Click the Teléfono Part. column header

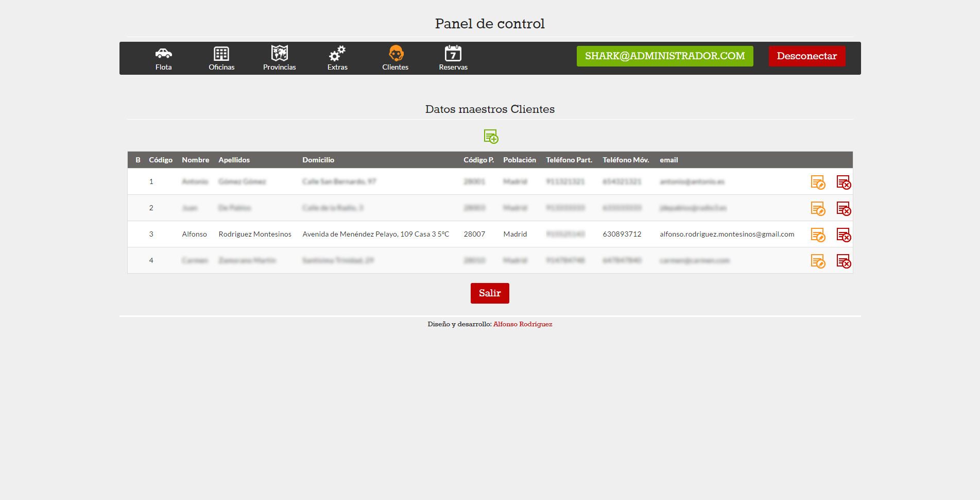click(569, 160)
